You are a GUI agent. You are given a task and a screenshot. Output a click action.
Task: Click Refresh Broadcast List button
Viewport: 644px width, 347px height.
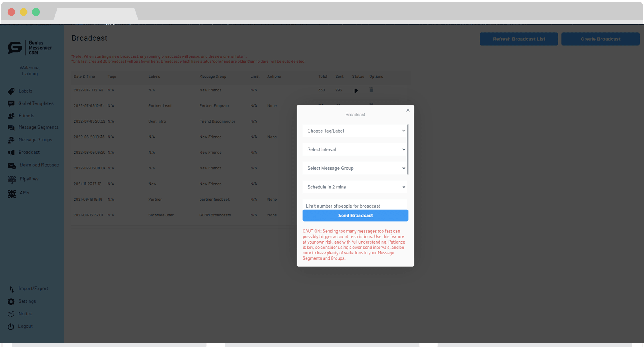[x=518, y=39]
